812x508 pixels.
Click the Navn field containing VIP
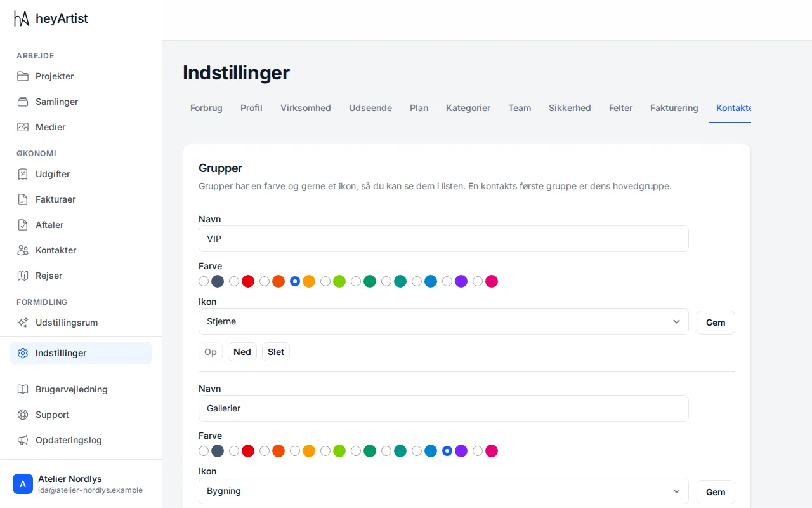pyautogui.click(x=443, y=239)
